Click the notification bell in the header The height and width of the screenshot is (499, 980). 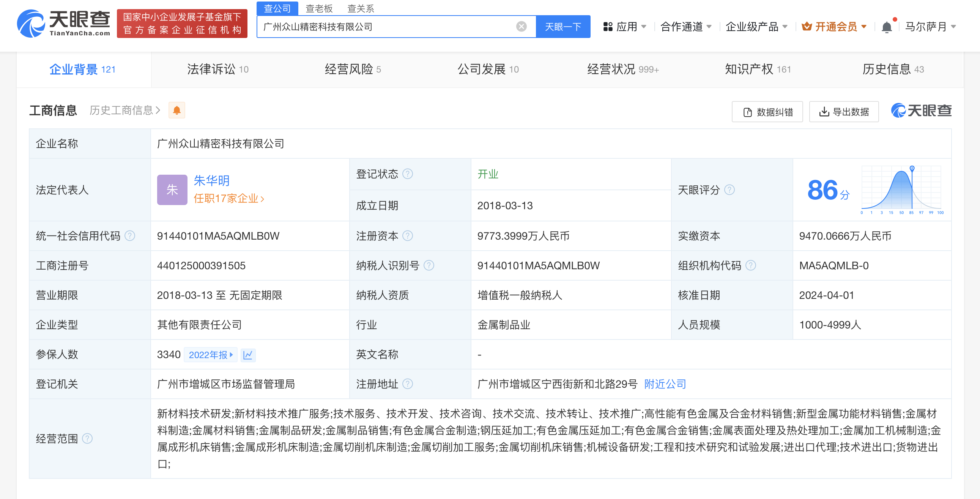coord(886,27)
